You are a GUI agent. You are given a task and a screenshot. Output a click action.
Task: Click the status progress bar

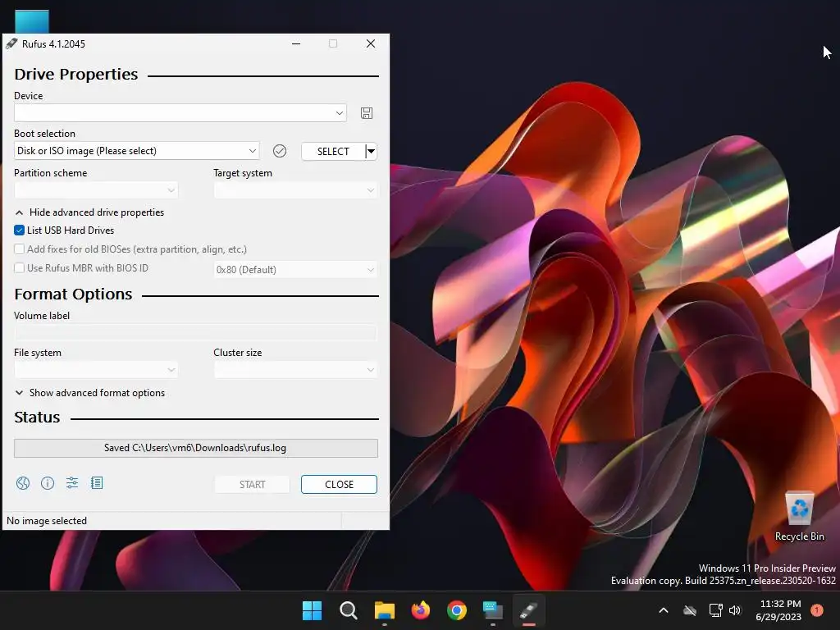click(195, 448)
